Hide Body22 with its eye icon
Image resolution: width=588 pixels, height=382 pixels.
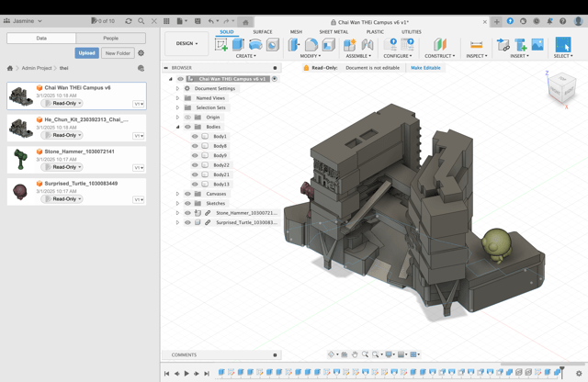(x=195, y=165)
